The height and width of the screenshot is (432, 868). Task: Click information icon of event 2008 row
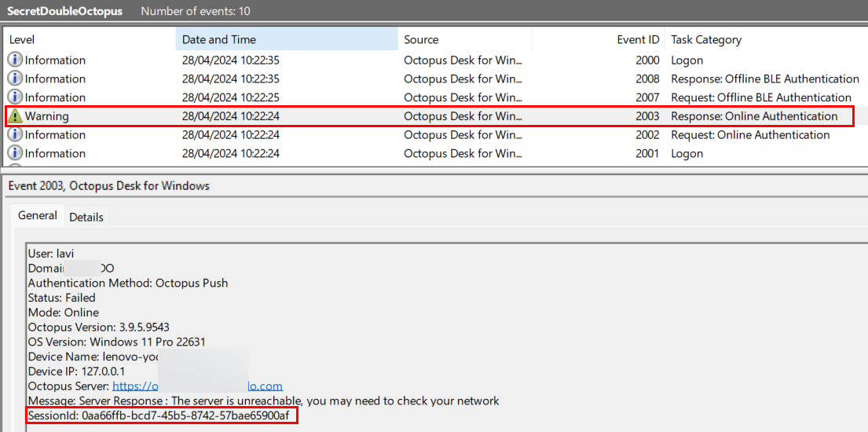pyautogui.click(x=15, y=79)
